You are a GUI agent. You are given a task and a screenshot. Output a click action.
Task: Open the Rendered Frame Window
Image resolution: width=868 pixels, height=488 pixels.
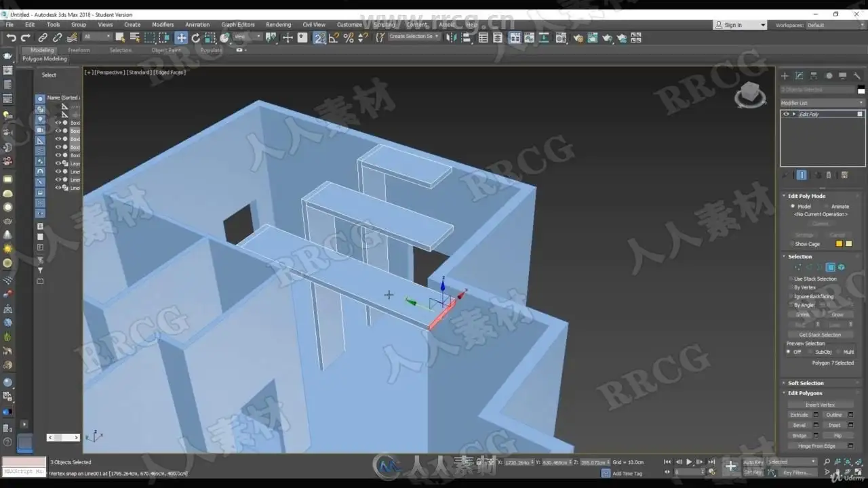591,38
